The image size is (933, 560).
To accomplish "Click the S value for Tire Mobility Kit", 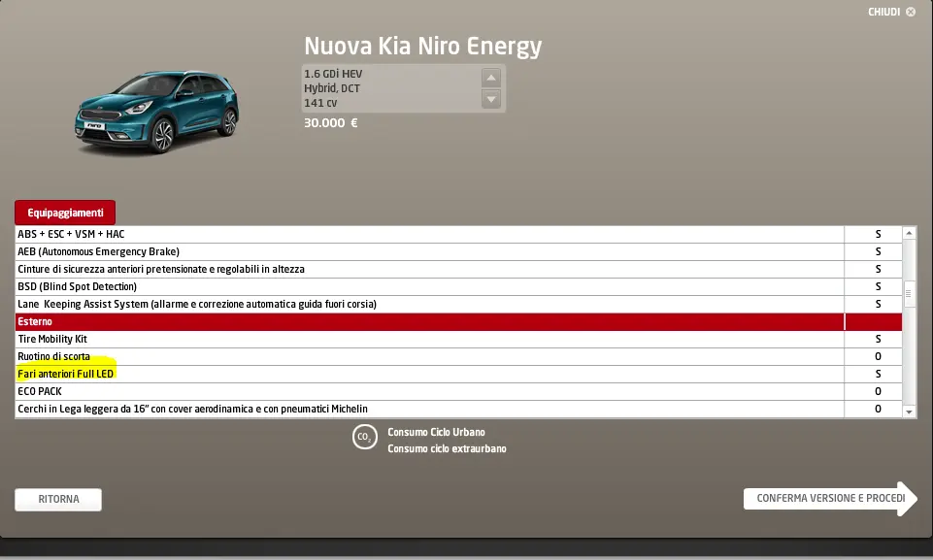I will click(x=878, y=340).
